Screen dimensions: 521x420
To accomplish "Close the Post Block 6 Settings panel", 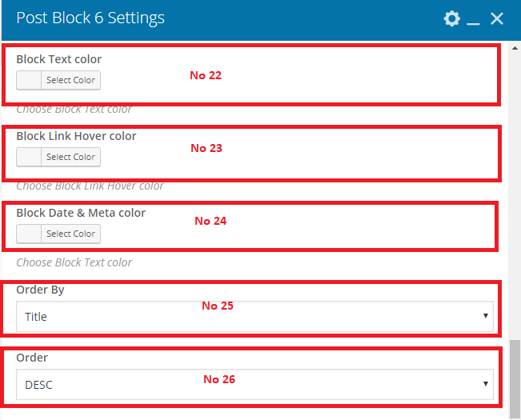I will click(497, 18).
